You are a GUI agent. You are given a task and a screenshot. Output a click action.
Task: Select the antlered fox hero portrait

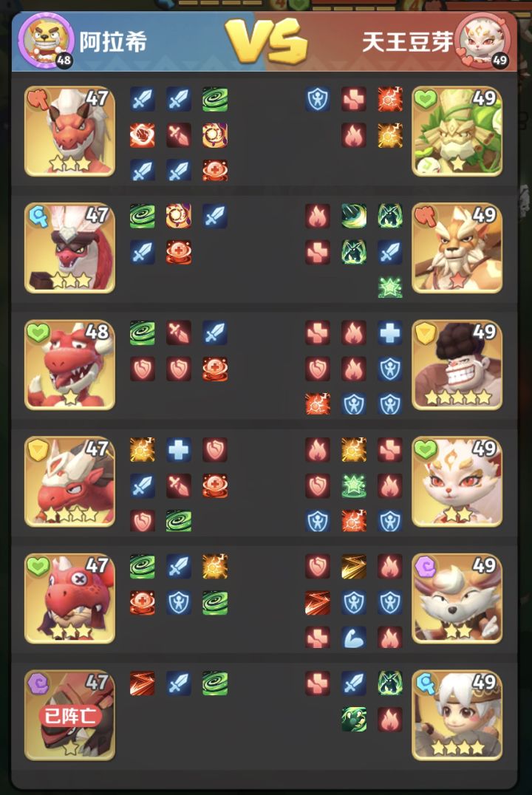(457, 598)
